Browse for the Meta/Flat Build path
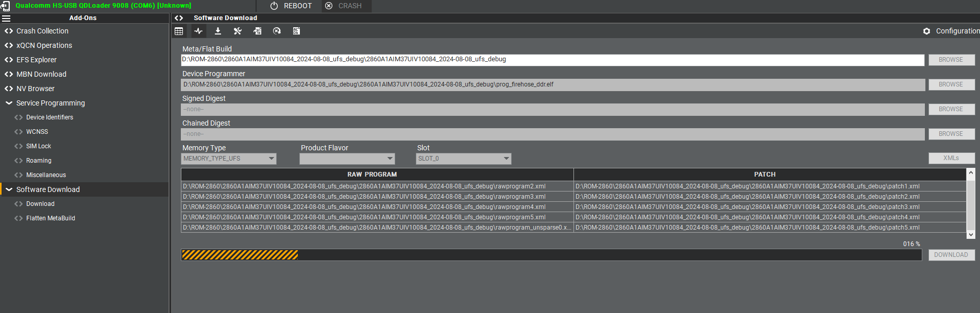The width and height of the screenshot is (980, 313). (951, 60)
